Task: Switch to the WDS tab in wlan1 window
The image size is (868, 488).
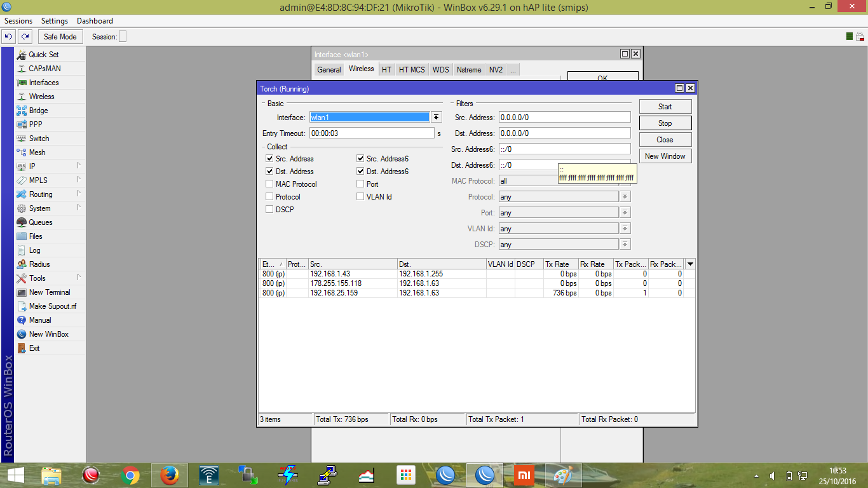Action: pos(441,70)
